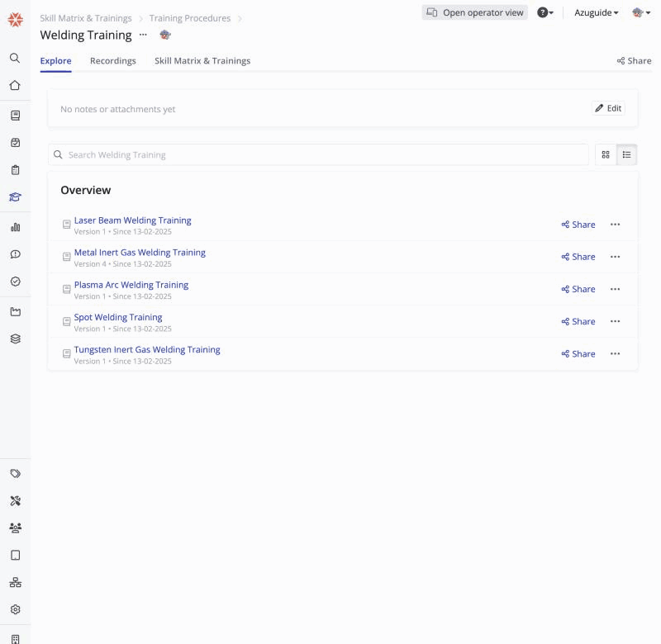Expand the Azuguide account dropdown
The width and height of the screenshot is (661, 644).
point(596,12)
